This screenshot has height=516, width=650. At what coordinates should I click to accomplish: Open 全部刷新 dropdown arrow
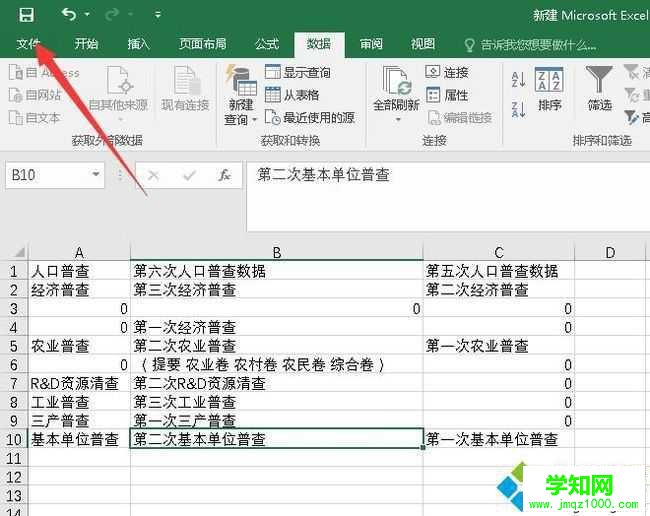click(398, 119)
